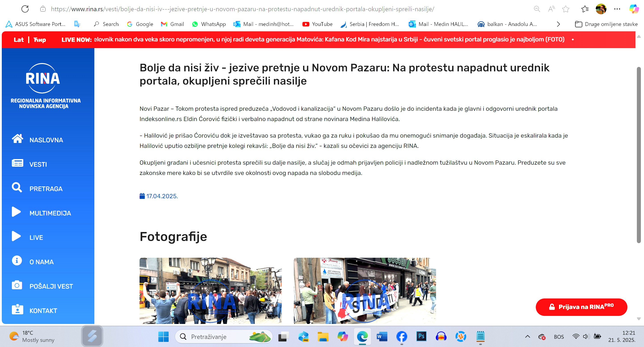
Task: Click the zoom magnifier icon in address bar
Action: pyautogui.click(x=537, y=9)
